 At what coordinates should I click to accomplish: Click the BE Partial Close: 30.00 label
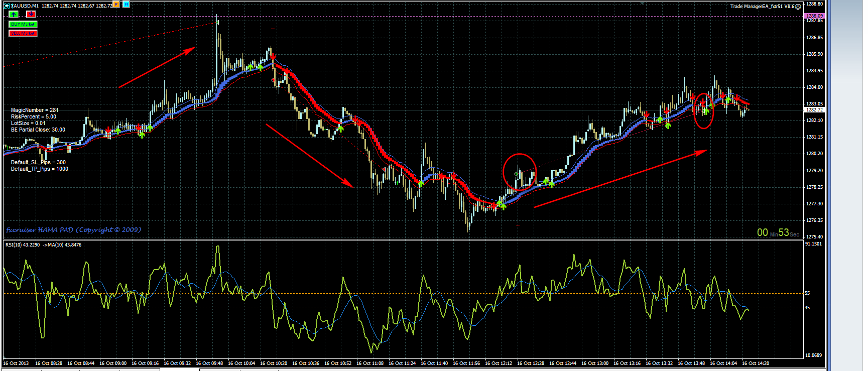(38, 130)
